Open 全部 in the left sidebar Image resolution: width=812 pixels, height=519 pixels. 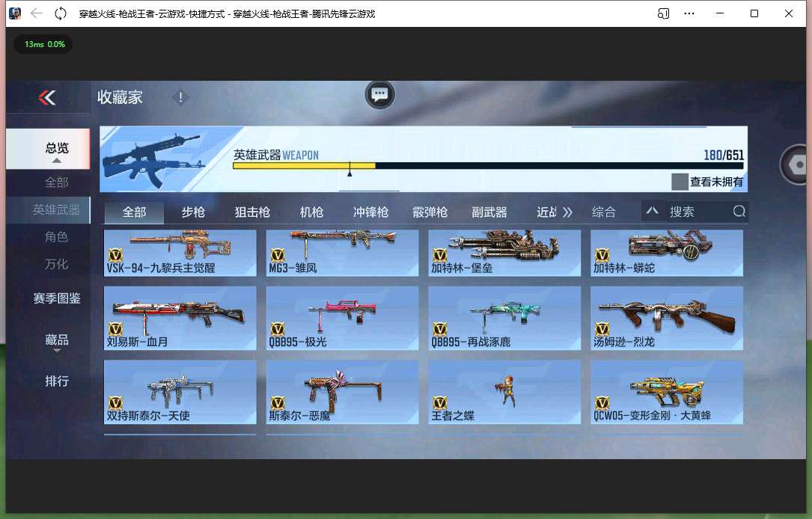pos(56,182)
